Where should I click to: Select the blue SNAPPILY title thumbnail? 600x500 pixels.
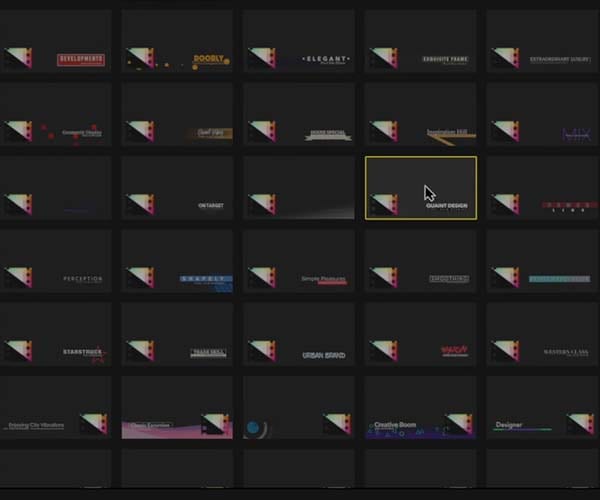point(177,261)
